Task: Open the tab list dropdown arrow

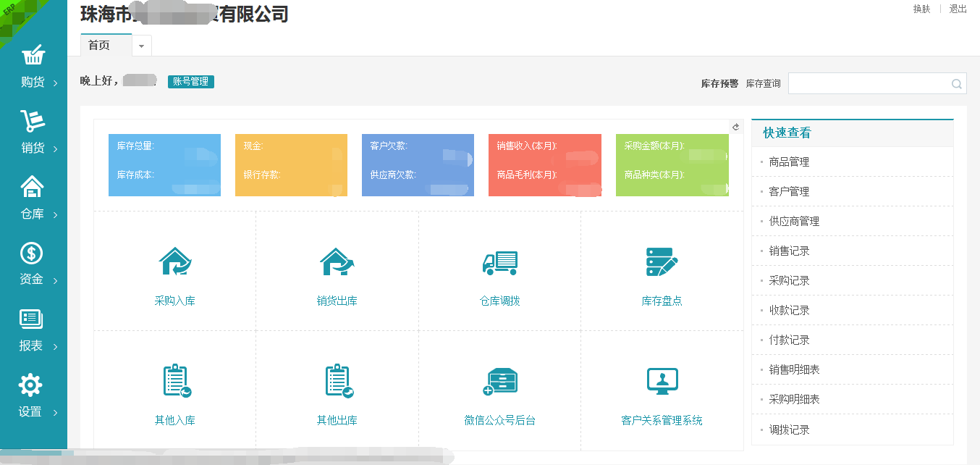Action: pyautogui.click(x=141, y=46)
